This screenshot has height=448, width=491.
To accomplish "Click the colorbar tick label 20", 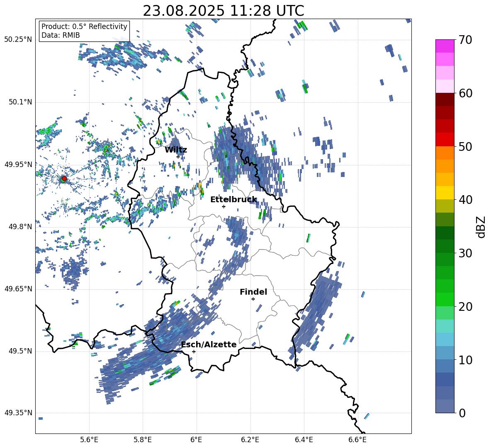I will [x=466, y=306].
